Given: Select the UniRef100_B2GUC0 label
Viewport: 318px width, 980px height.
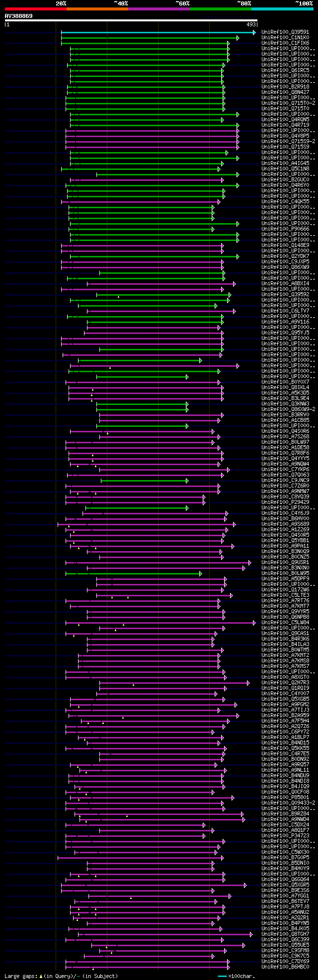Looking at the screenshot, I should (x=285, y=180).
